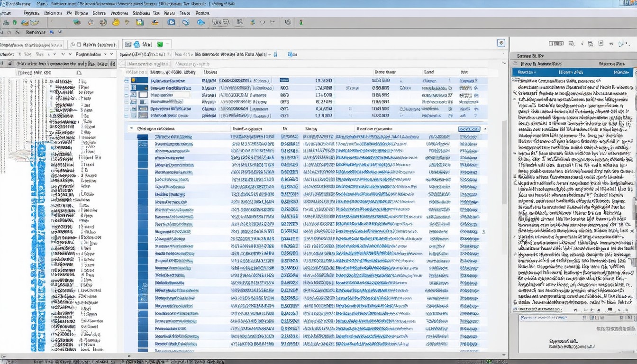637x364 pixels.
Task: Click the blue highlighted button in the lower table header
Action: (x=469, y=129)
